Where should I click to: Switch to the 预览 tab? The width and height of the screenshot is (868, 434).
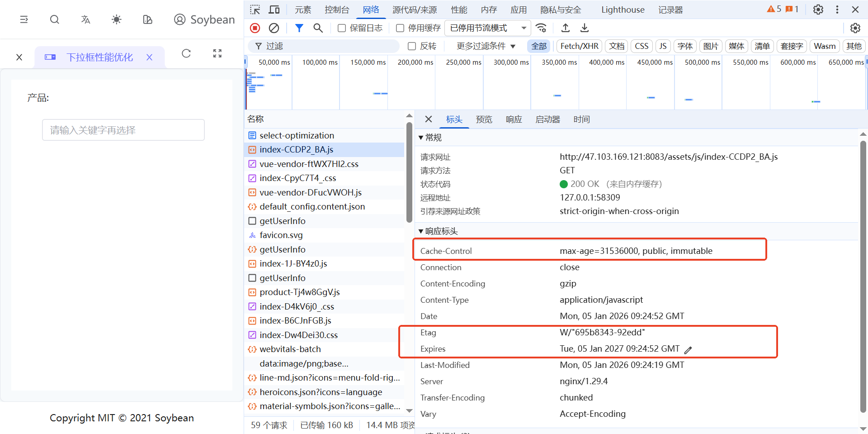coord(484,119)
